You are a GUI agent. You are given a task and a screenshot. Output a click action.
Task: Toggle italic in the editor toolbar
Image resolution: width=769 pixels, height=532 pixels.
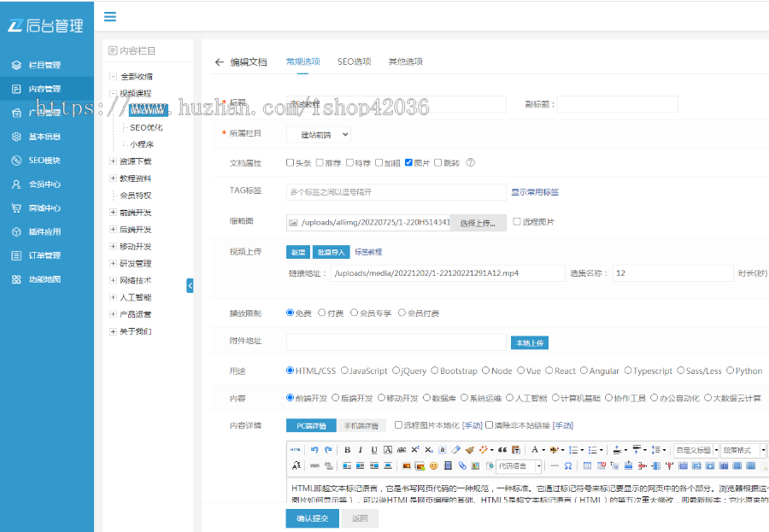click(361, 450)
